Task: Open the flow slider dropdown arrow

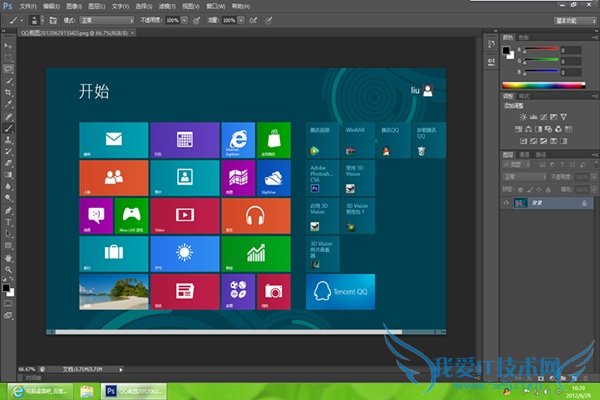Action: pyautogui.click(x=241, y=20)
